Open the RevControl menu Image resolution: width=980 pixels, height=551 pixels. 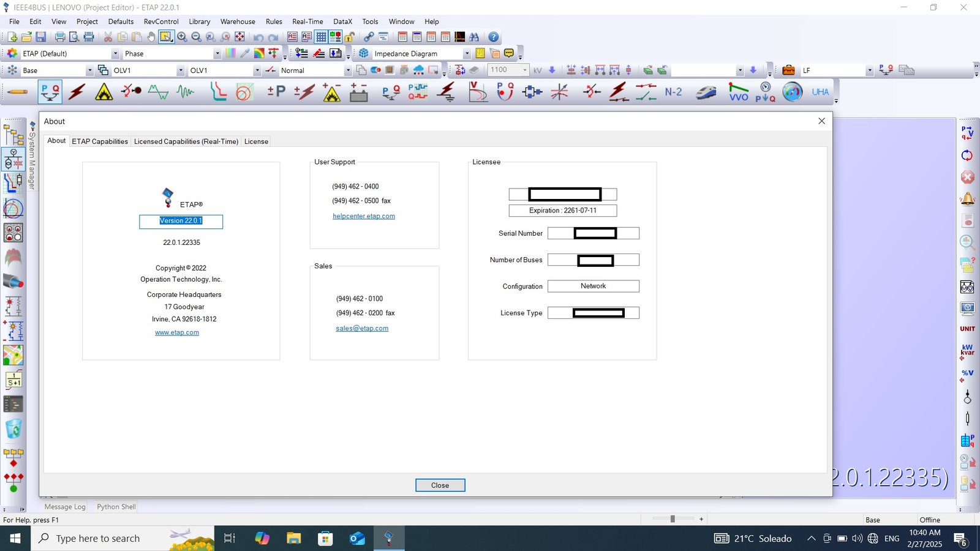[161, 21]
